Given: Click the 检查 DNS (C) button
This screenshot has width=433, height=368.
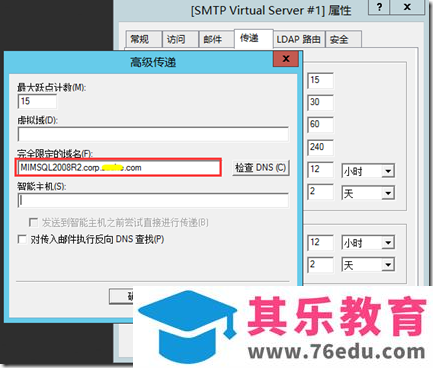Looking at the screenshot, I should (260, 168).
